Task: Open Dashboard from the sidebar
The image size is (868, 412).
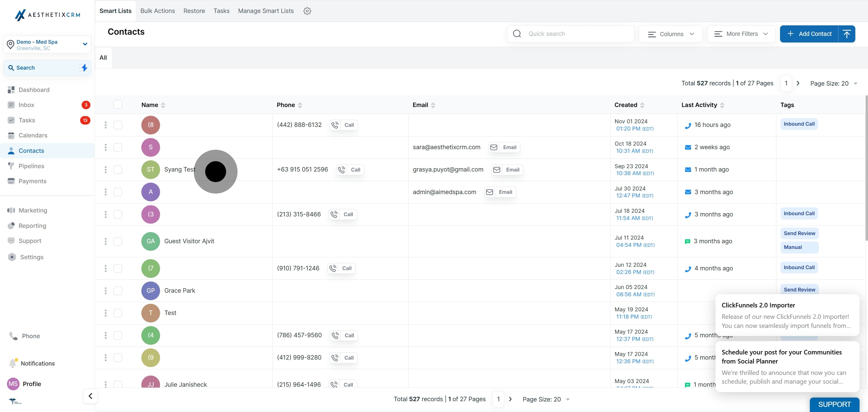Action: tap(34, 90)
